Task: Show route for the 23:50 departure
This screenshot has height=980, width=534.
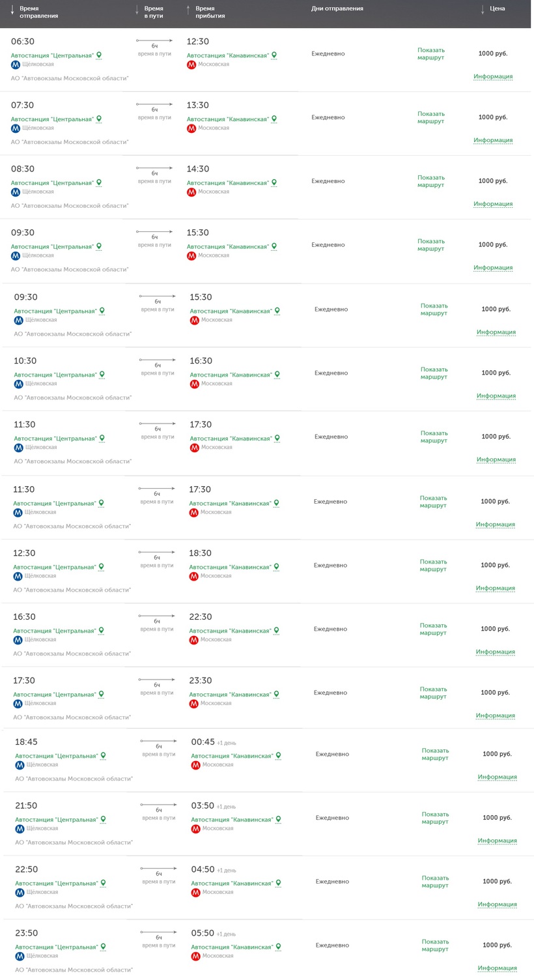Action: [x=435, y=945]
